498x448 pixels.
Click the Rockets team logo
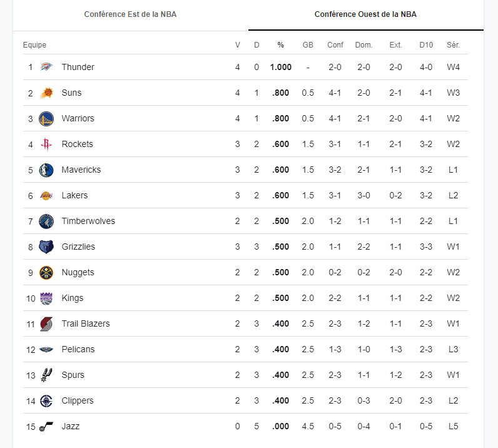[x=46, y=144]
